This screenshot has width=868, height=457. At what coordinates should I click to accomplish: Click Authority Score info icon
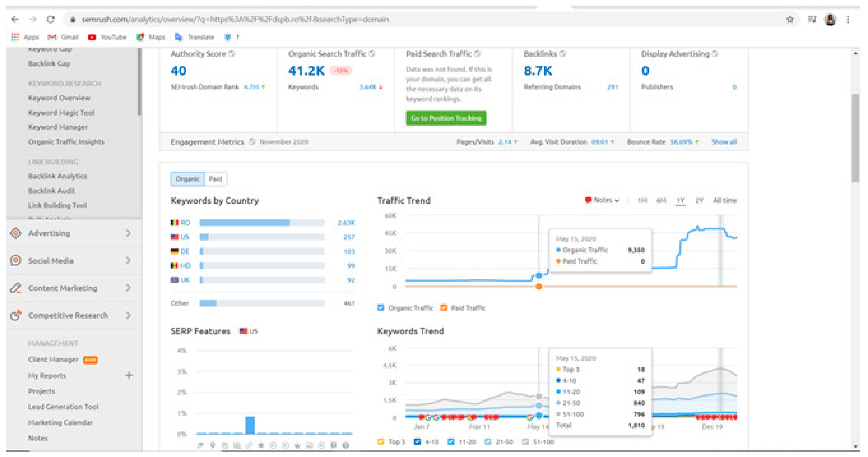coord(232,54)
